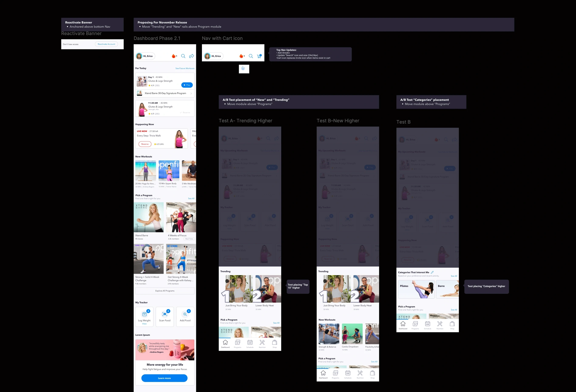This screenshot has width=576, height=392.
Task: Click Reserve on Every Step: Trivia Walk
Action: coord(145,144)
